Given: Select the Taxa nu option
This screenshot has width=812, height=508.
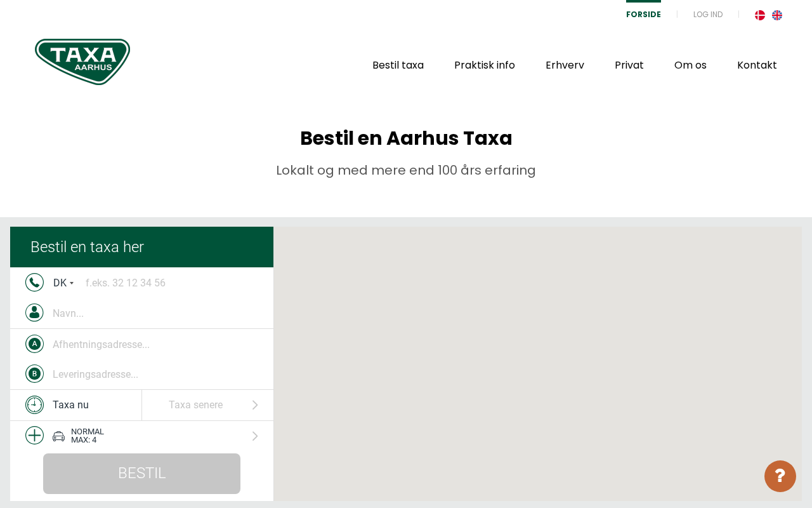Looking at the screenshot, I should (x=70, y=405).
